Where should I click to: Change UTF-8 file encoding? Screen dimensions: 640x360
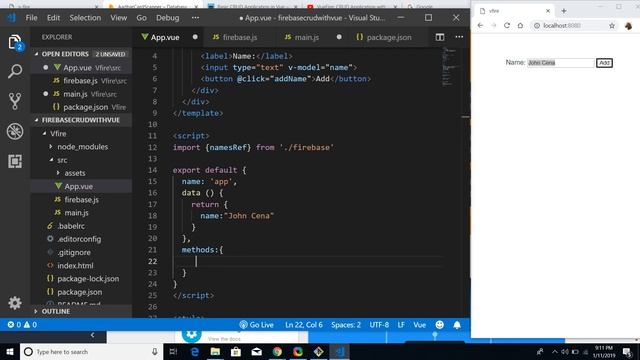tap(379, 325)
